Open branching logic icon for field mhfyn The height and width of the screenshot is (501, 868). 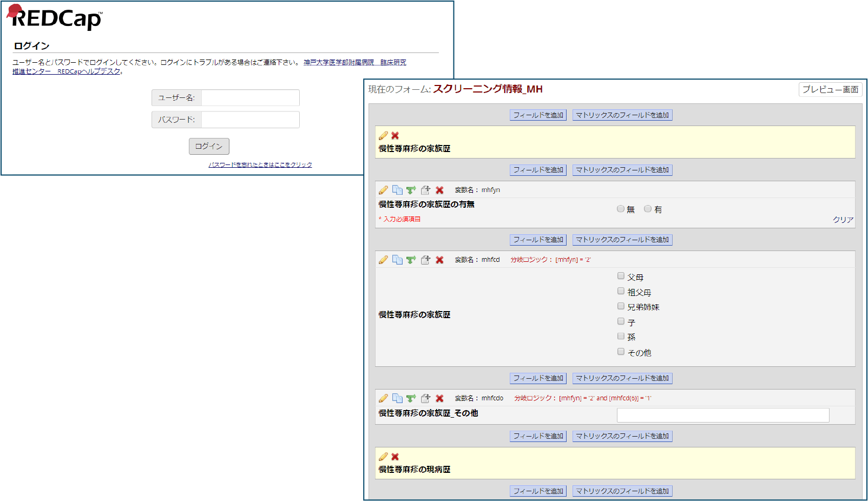411,190
